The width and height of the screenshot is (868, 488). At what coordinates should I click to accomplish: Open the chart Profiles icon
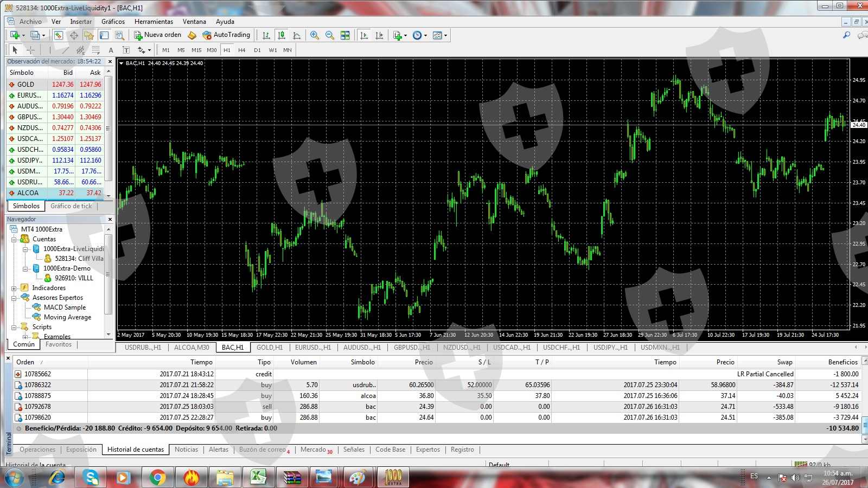point(35,35)
